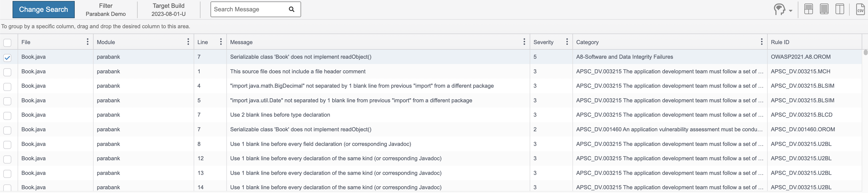Screen dimensions: 868x193
Task: Check the APSC_DV.001460.OROM row checkbox
Action: pos(7,130)
